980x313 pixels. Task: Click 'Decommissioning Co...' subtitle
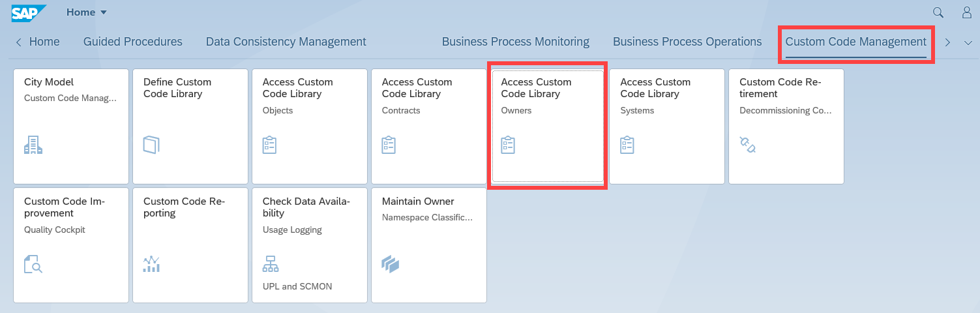pos(786,110)
